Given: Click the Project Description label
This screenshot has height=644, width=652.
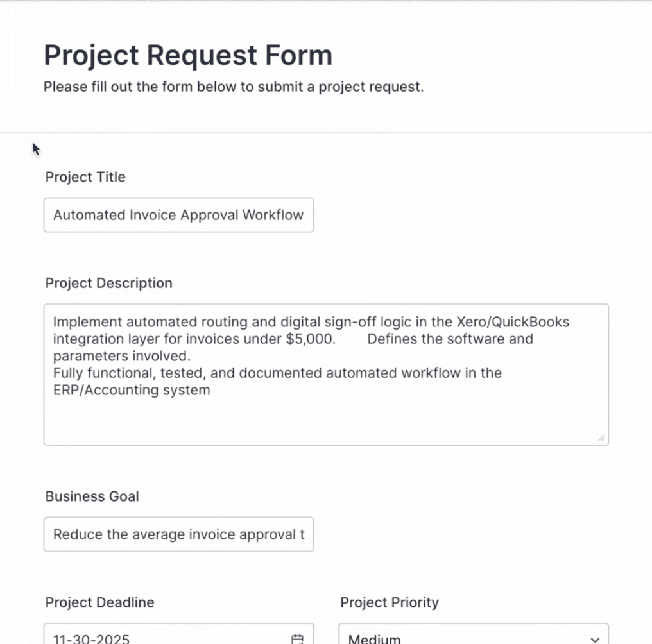Looking at the screenshot, I should 108,284.
